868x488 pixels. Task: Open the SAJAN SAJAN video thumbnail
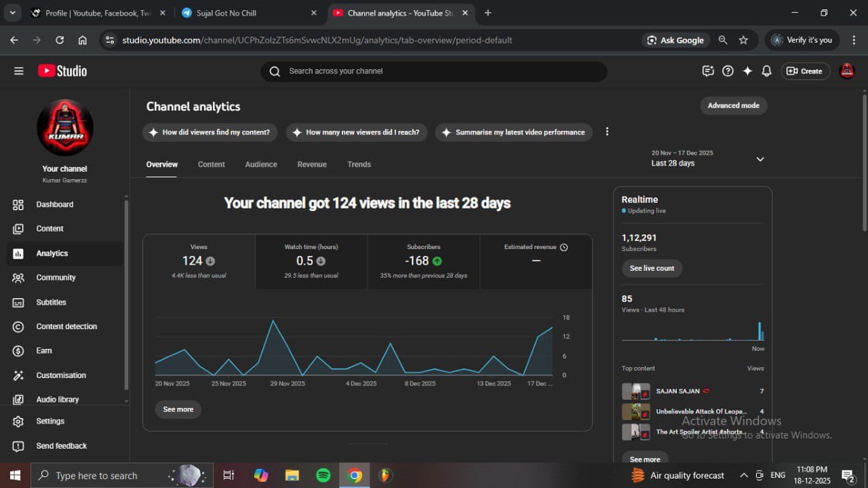(x=635, y=392)
